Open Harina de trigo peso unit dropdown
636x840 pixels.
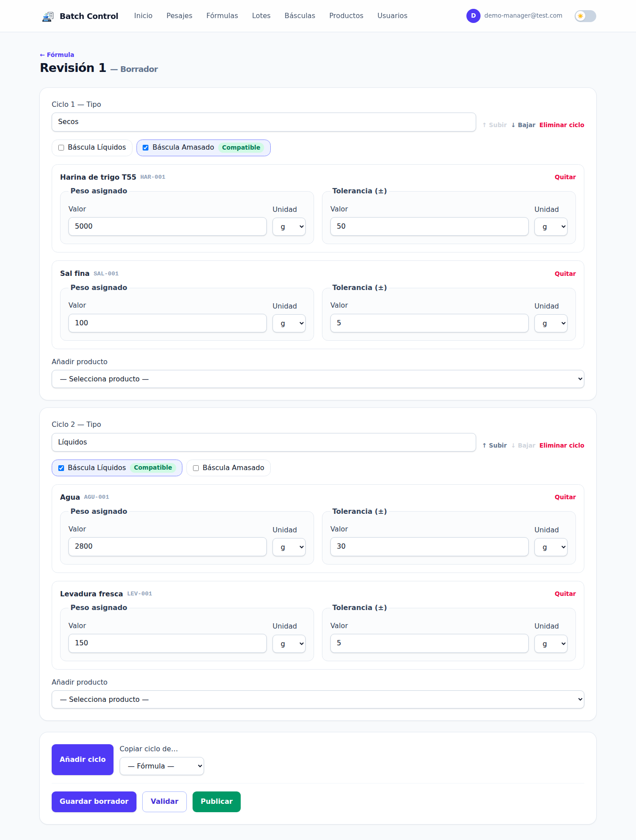pyautogui.click(x=289, y=227)
